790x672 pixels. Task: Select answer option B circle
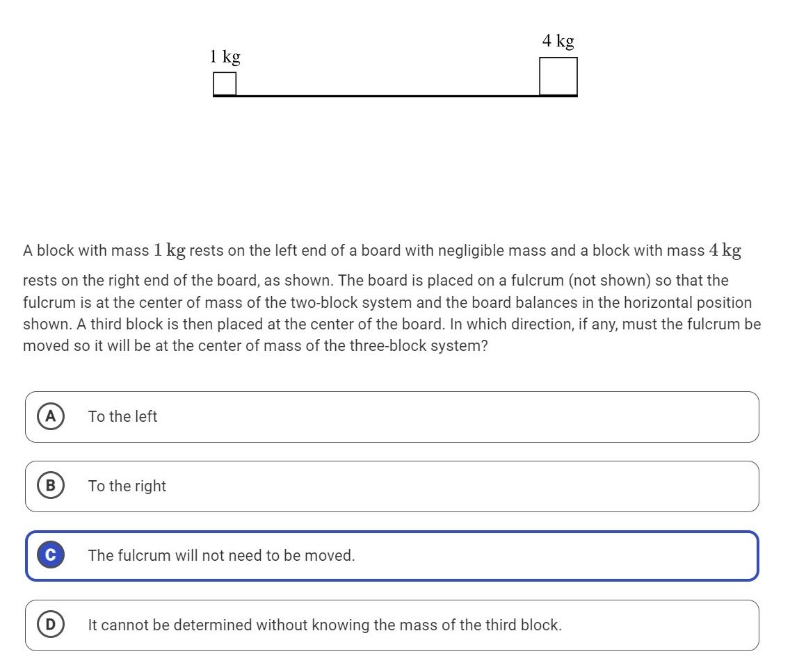pyautogui.click(x=49, y=486)
